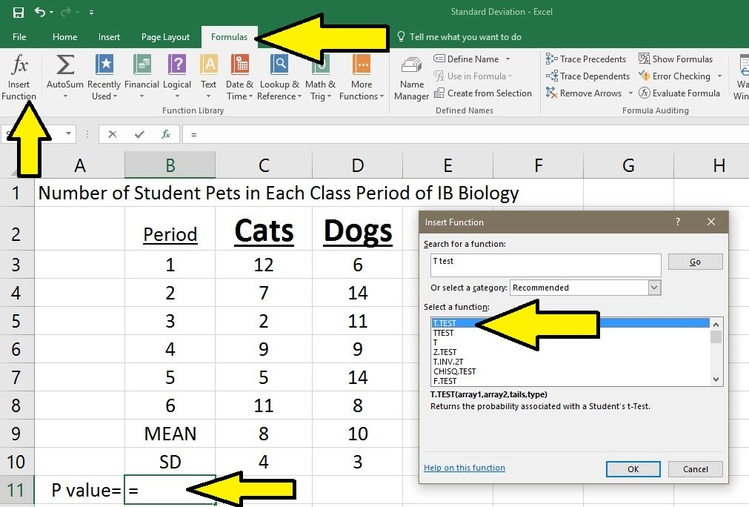Expand the Error Checking dropdown
The width and height of the screenshot is (749, 507).
(x=715, y=76)
